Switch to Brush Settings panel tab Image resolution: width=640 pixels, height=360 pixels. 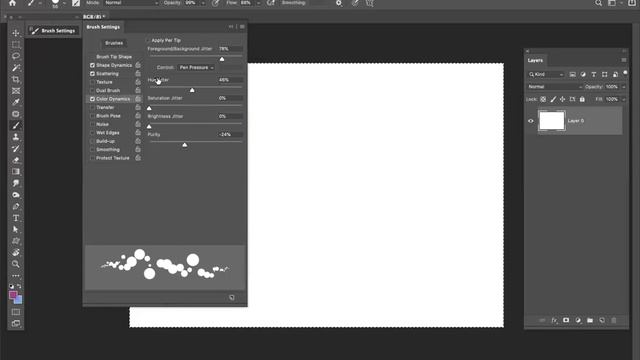coord(103,27)
